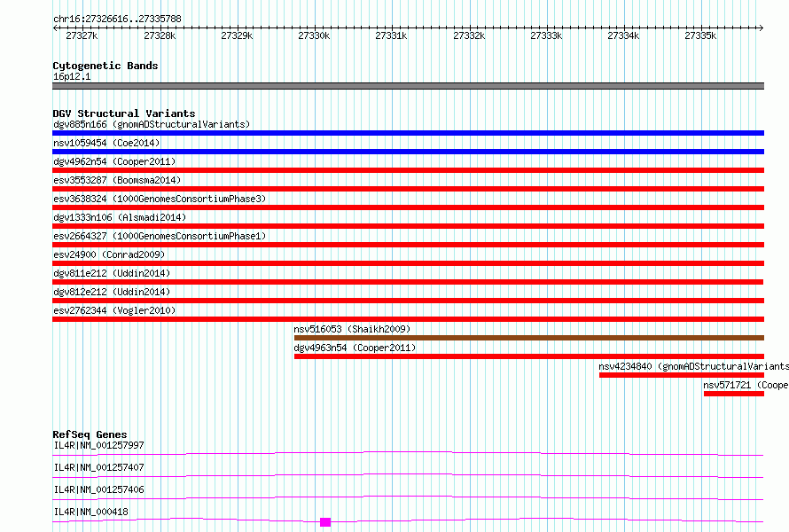The width and height of the screenshot is (789, 532).
Task: Click the red bar for dgv1333n106
Action: pyautogui.click(x=408, y=226)
